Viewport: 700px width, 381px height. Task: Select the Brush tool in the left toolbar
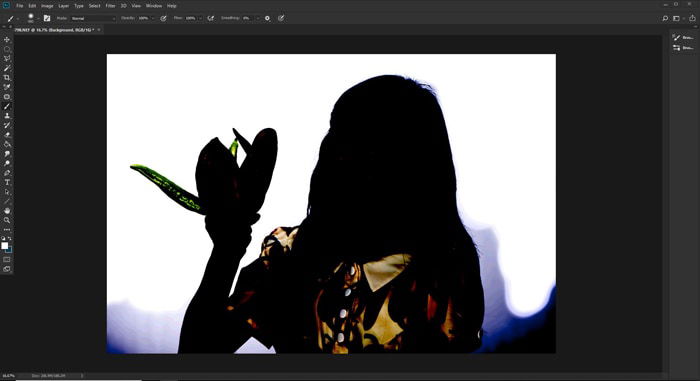tap(7, 106)
